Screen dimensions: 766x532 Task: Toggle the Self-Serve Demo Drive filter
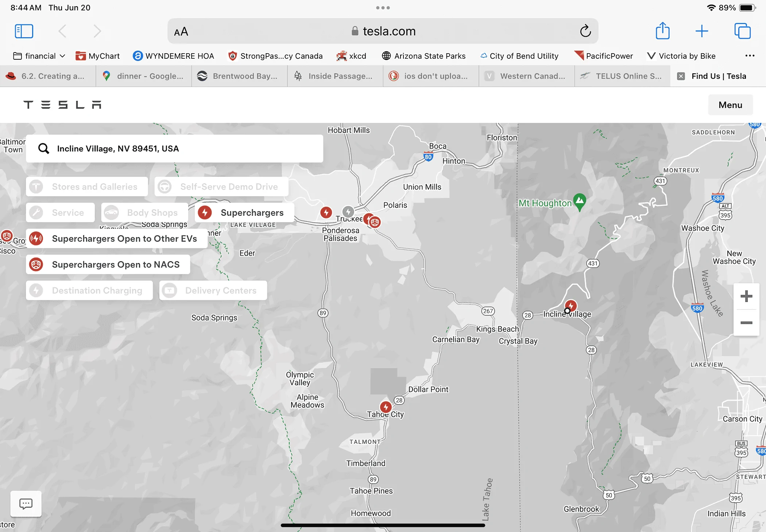(221, 187)
